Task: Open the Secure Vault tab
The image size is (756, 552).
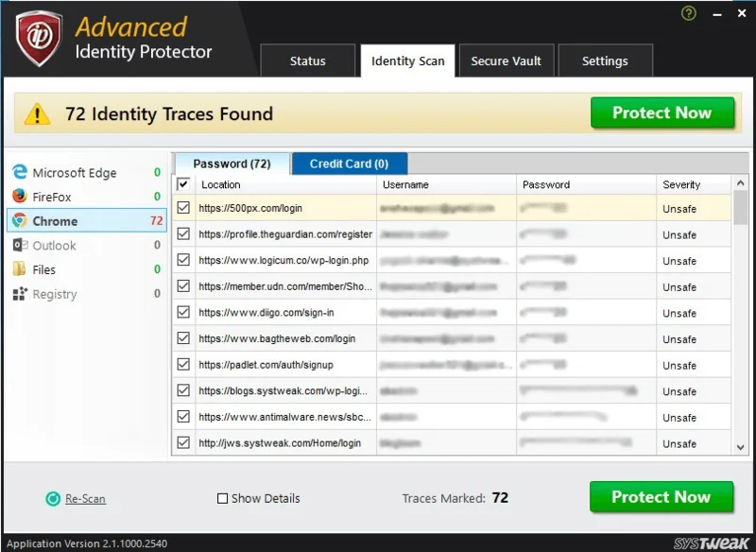Action: point(507,60)
